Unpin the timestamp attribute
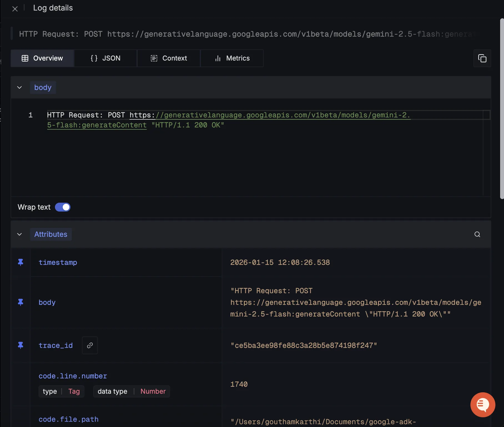 21,262
